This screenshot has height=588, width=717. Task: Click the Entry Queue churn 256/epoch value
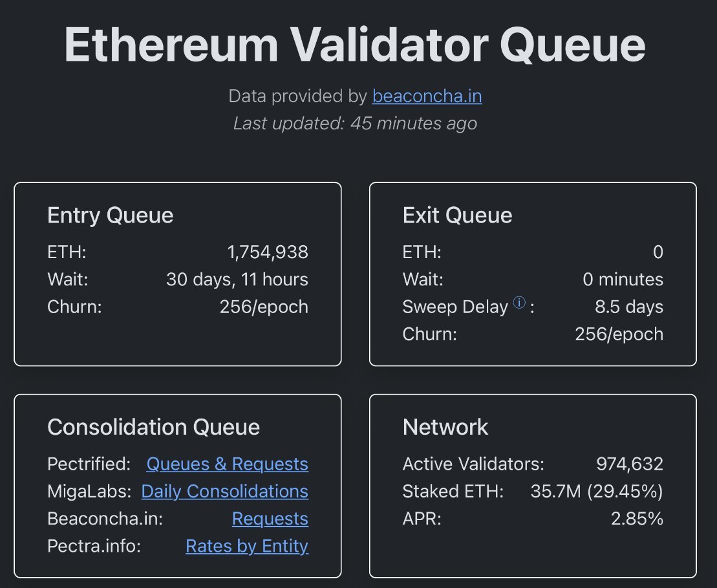point(264,307)
